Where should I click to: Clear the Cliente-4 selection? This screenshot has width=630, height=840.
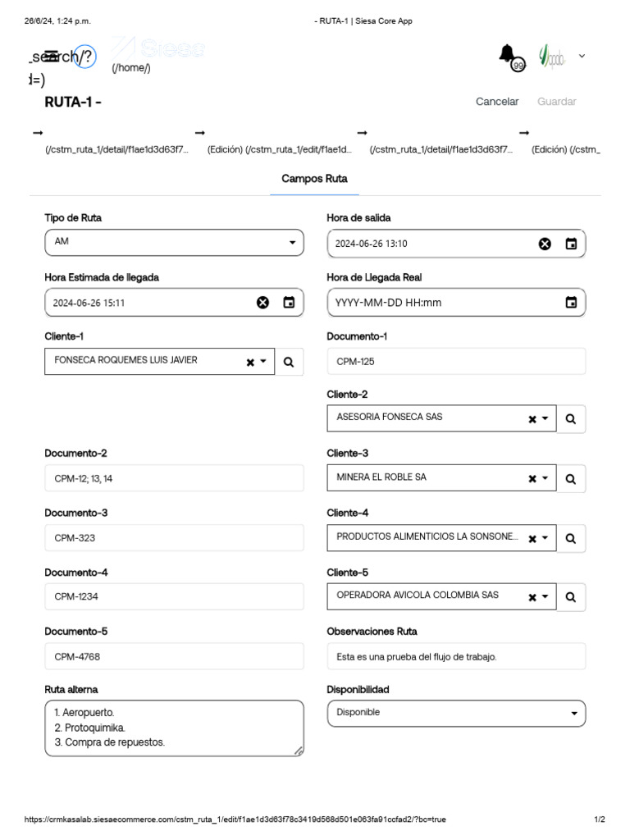click(532, 539)
